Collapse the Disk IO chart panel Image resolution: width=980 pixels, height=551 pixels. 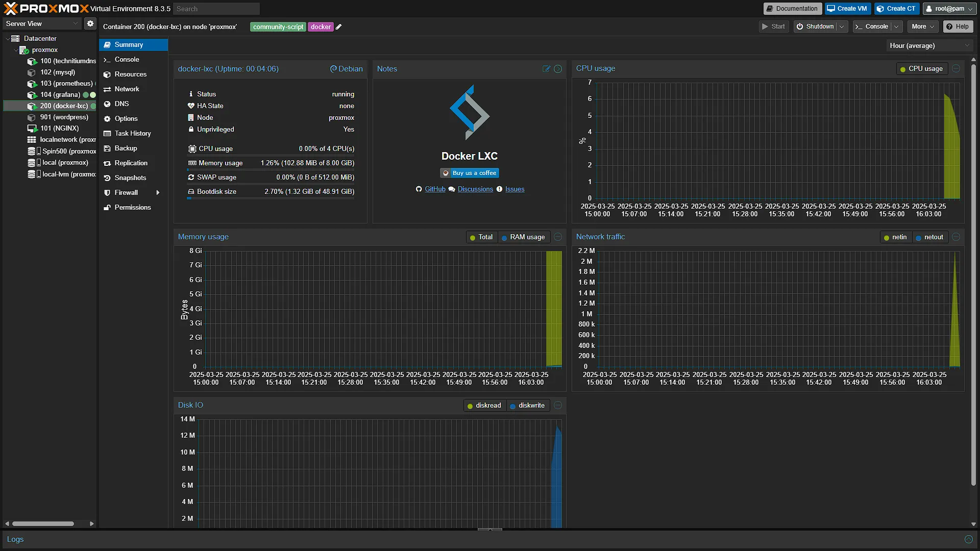tap(558, 405)
